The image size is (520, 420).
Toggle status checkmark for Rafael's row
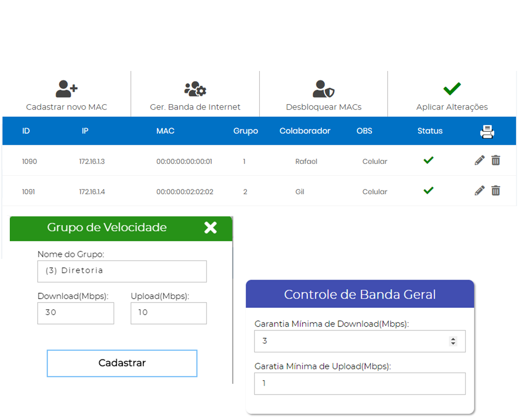[429, 160]
